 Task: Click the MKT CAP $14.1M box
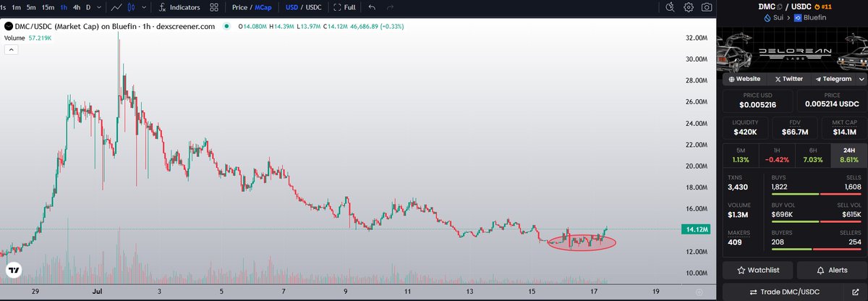(x=843, y=128)
